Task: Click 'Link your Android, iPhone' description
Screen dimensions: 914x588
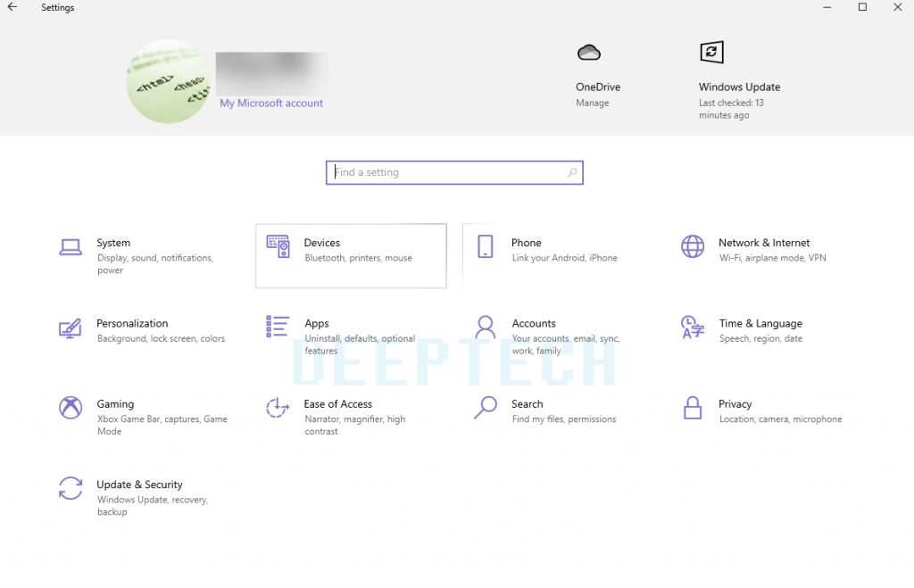Action: coord(565,258)
